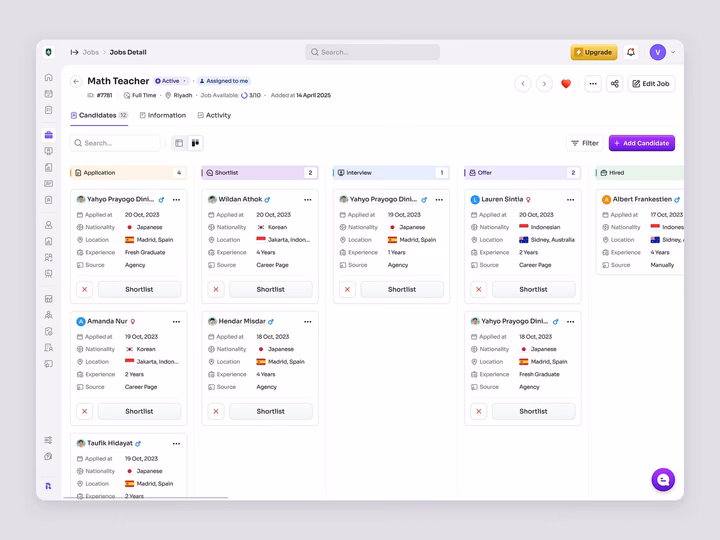This screenshot has height=540, width=720.
Task: Click the horizontal scrollbar at bottom
Action: coord(146,497)
